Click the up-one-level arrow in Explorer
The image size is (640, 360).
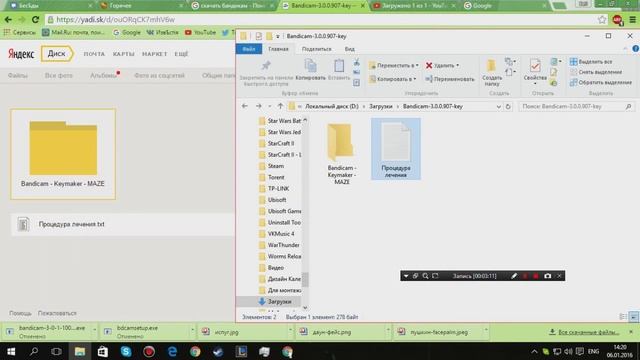tap(280, 106)
